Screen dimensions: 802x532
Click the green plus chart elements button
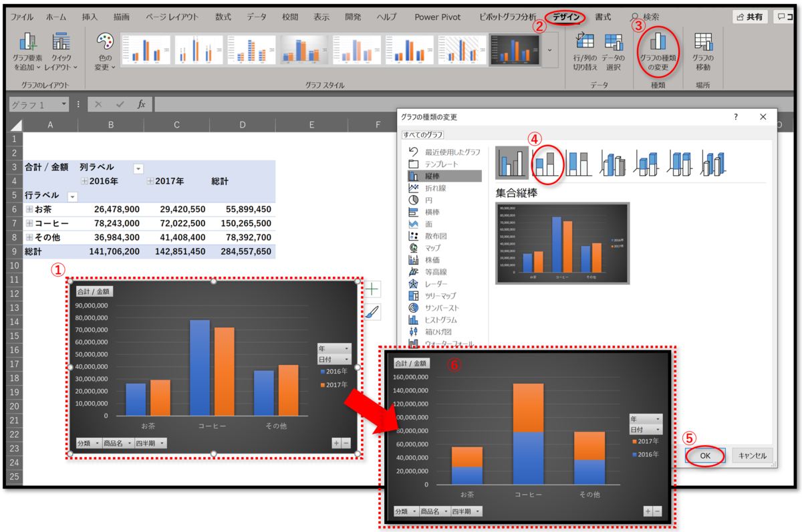pos(372,289)
